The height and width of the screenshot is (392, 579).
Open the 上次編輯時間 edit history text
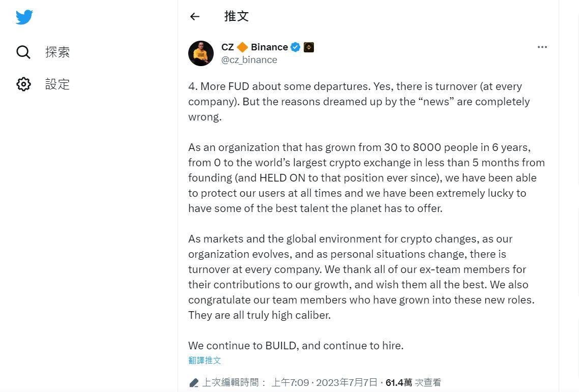[x=234, y=382]
